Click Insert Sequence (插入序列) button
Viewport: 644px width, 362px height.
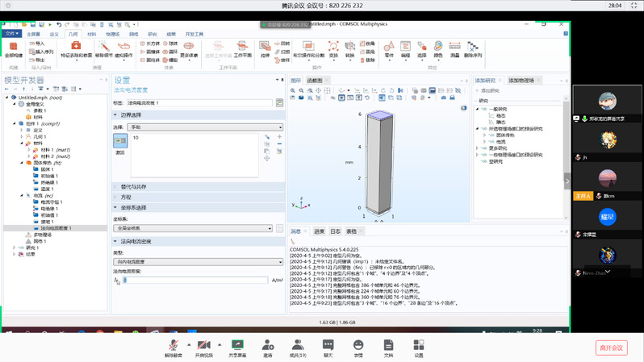tap(41, 52)
